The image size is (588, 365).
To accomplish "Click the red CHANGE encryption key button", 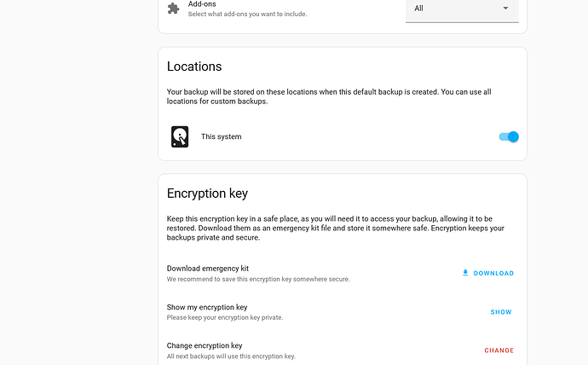I will point(499,350).
